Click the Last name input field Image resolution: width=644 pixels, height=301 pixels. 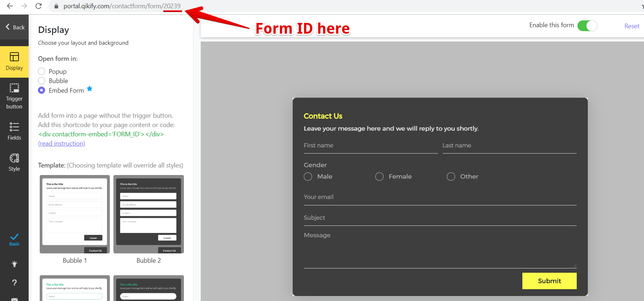pos(509,146)
